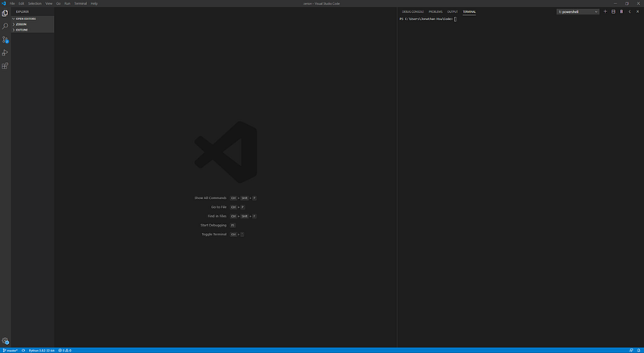This screenshot has height=353, width=644.
Task: Click the synchronize changes icon in status bar
Action: point(23,351)
